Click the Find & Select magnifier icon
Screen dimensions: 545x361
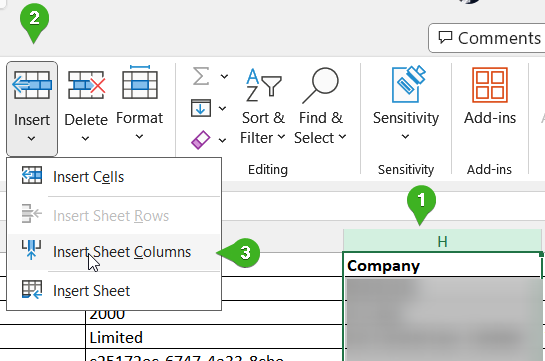coord(320,85)
